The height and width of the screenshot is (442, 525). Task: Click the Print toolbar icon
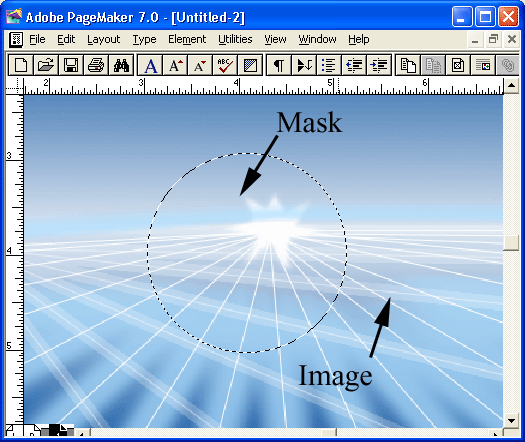96,65
